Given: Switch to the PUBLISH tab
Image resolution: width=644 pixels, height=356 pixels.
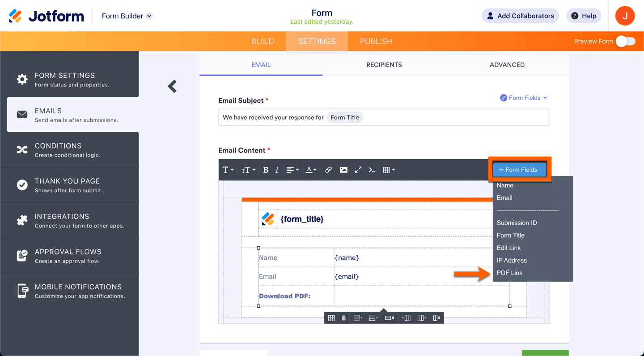Looking at the screenshot, I should point(376,41).
